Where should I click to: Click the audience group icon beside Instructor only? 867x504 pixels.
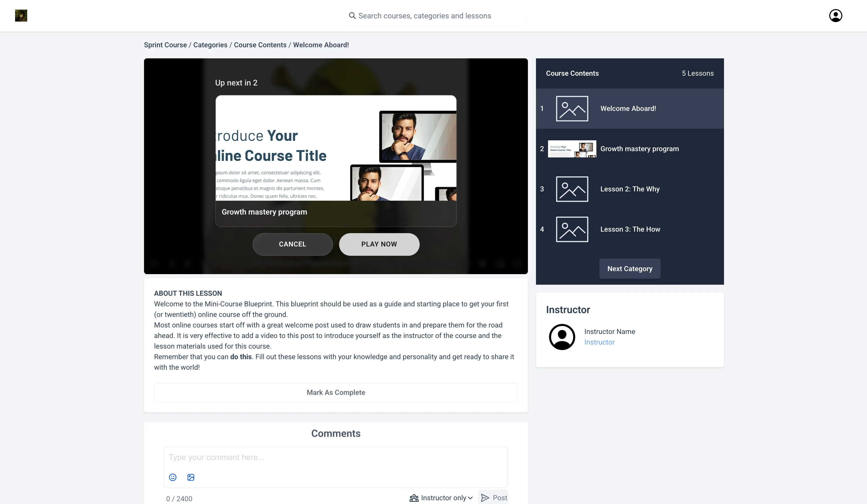414,497
